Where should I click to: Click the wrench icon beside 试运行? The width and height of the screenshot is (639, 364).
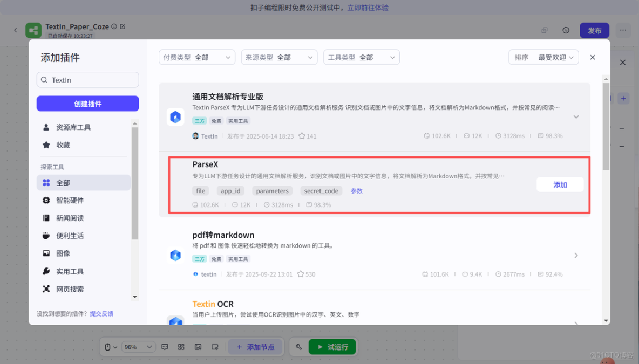coord(298,347)
